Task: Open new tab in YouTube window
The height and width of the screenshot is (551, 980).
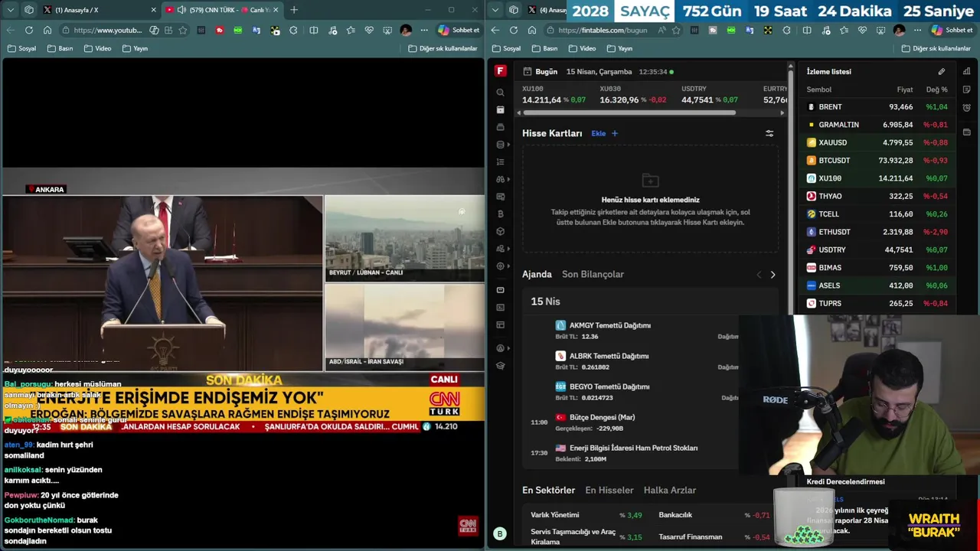Action: (294, 10)
